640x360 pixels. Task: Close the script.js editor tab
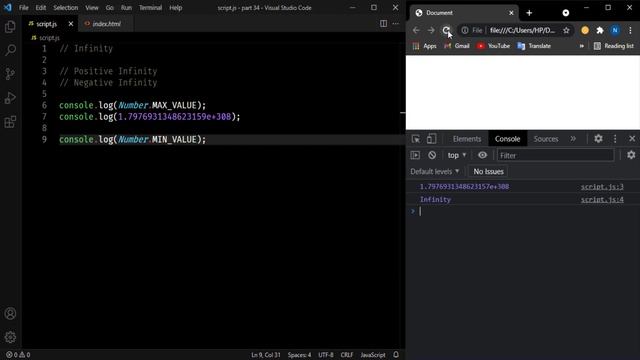71,24
